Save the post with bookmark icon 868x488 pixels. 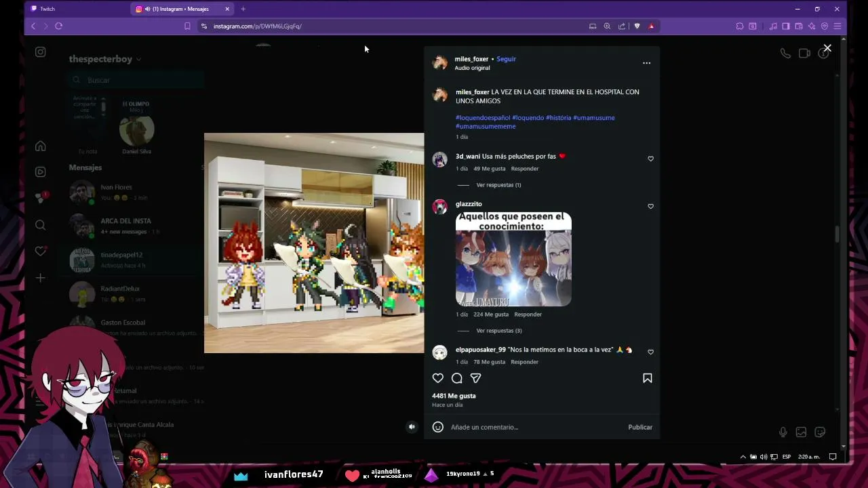tap(648, 378)
